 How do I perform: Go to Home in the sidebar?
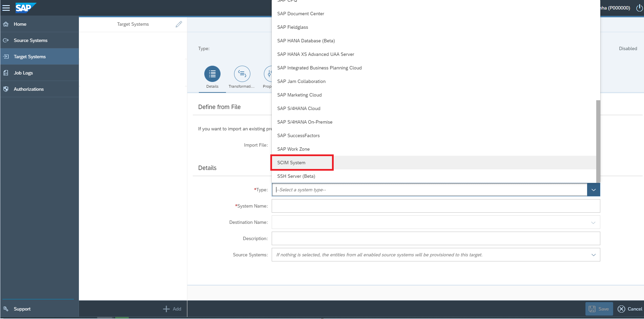[x=39, y=24]
